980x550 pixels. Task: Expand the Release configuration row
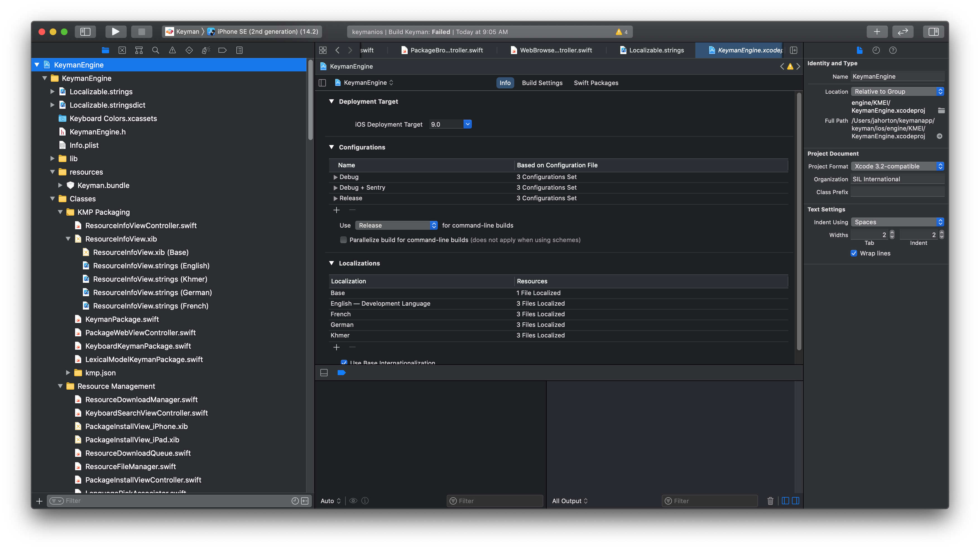(x=335, y=198)
